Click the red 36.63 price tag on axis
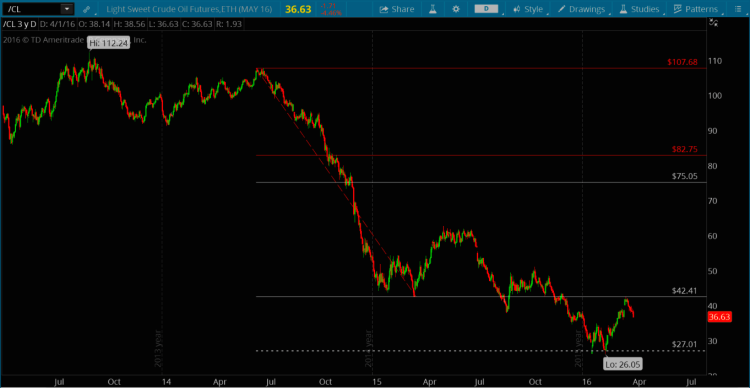The width and height of the screenshot is (750, 388). [719, 317]
